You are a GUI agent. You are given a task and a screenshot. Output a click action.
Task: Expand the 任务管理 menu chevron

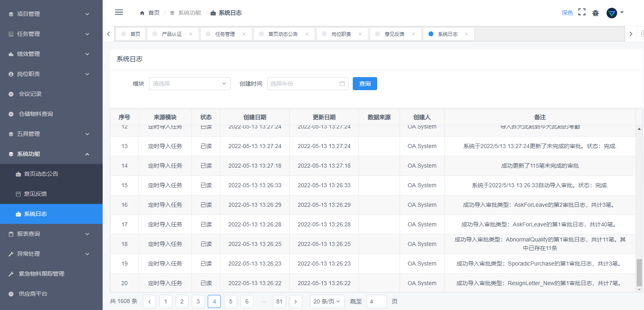pyautogui.click(x=87, y=34)
